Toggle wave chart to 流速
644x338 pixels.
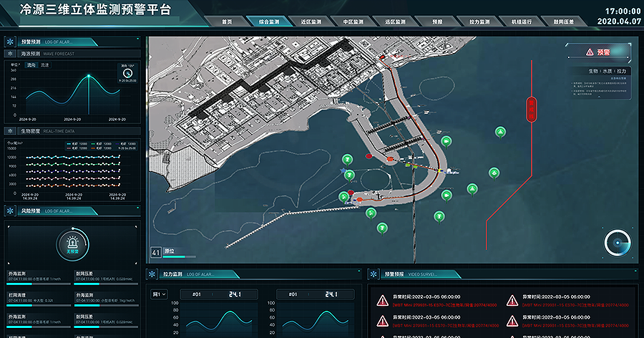45,65
